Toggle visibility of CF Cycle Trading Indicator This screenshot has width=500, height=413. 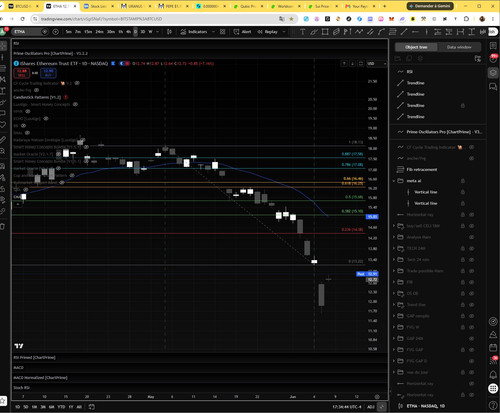click(472, 147)
